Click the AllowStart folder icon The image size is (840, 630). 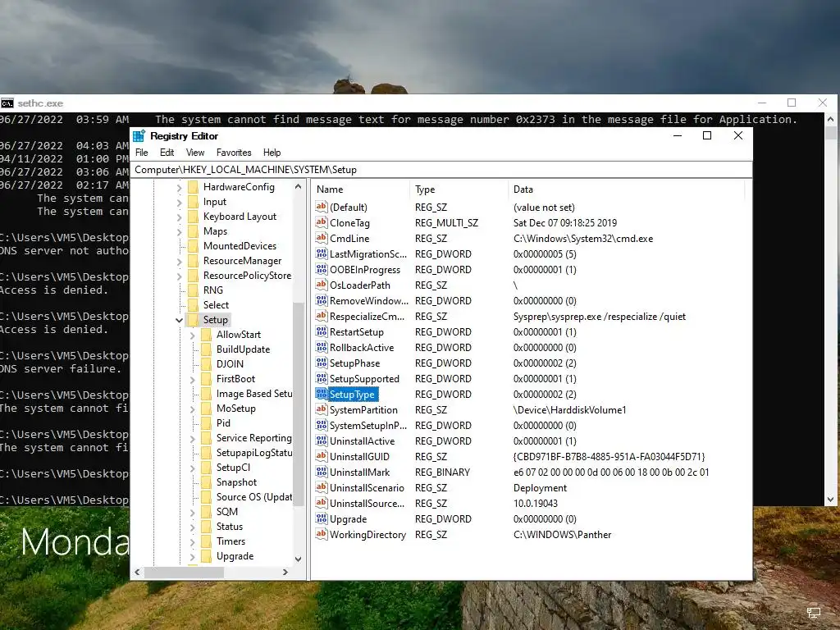(206, 335)
